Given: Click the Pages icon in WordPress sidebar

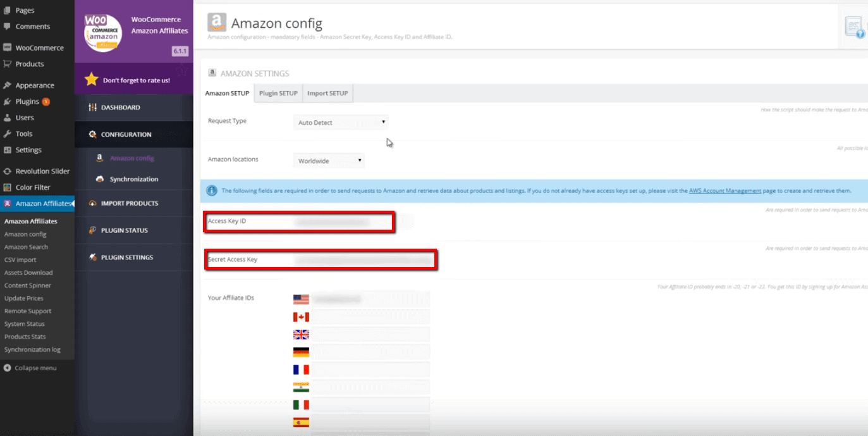Looking at the screenshot, I should click(7, 10).
